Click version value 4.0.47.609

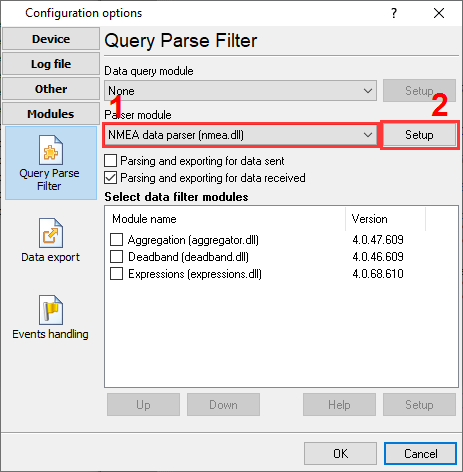click(x=378, y=240)
